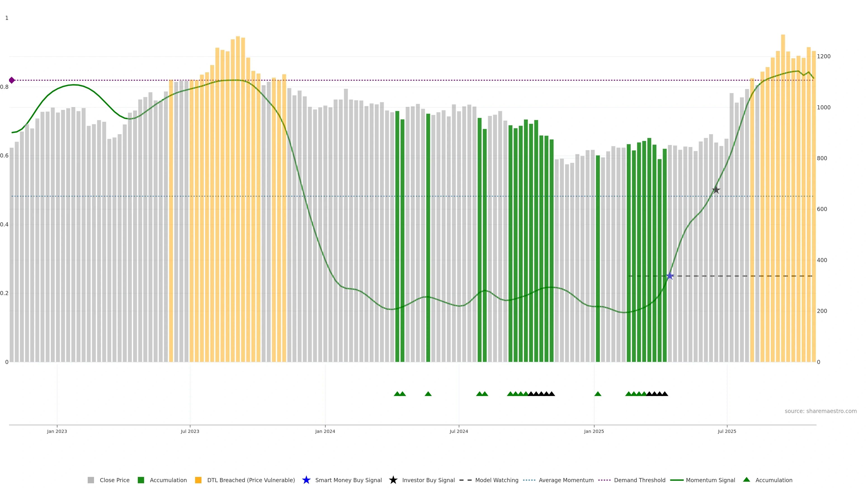The height and width of the screenshot is (488, 868).
Task: Toggle DTL Breached (Price Vulnerable) legend entry
Action: 251,480
